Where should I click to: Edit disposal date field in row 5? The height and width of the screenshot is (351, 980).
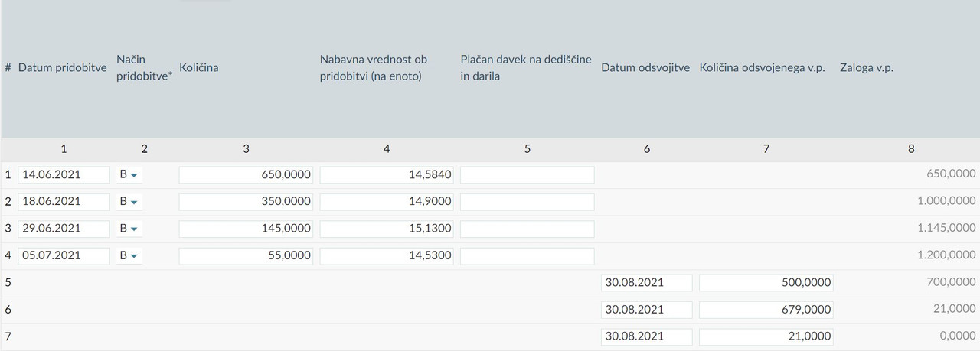tap(647, 283)
